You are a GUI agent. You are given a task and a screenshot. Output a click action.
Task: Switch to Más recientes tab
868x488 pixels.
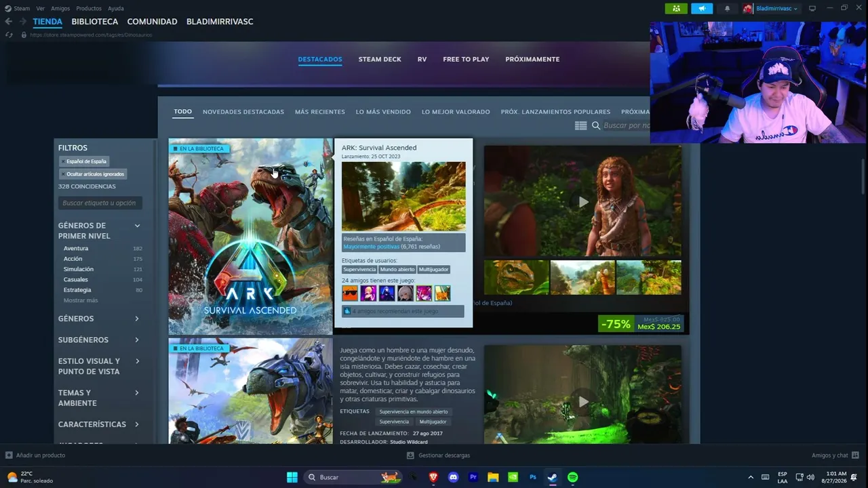pos(320,112)
